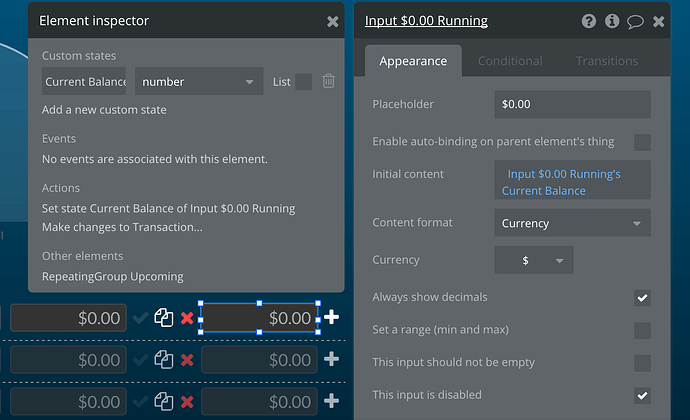Open the Content format dropdown
690x420 pixels.
click(572, 223)
